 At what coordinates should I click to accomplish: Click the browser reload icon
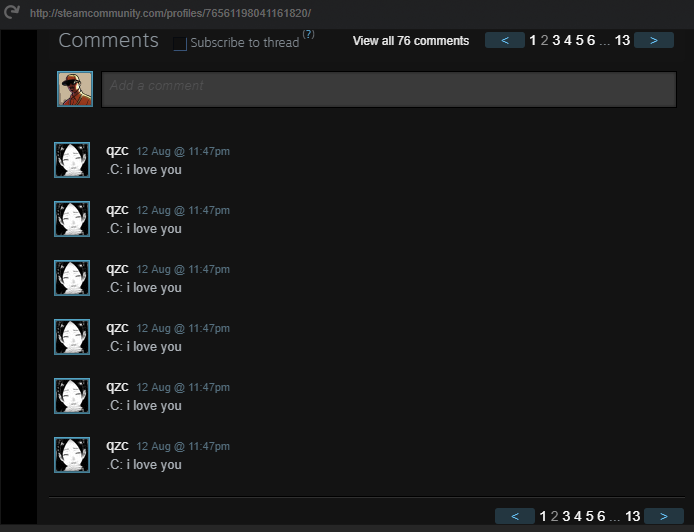click(12, 12)
